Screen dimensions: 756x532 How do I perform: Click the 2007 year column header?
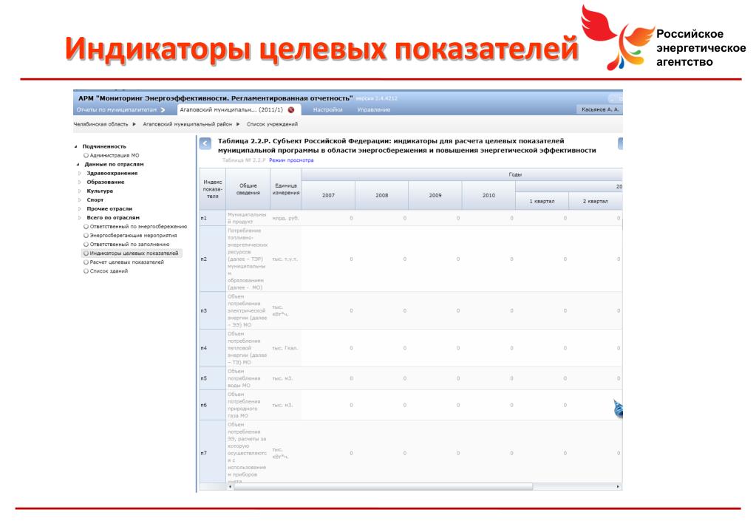pos(328,195)
